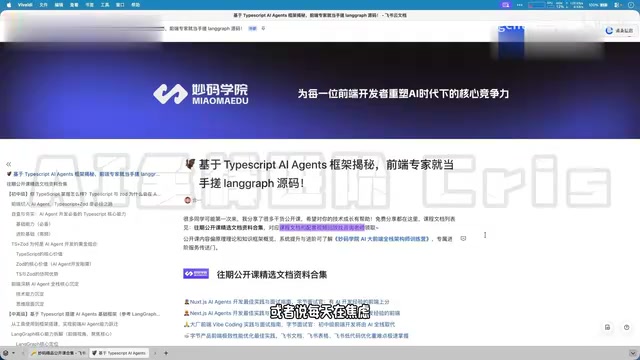Select outline item TypeScript的核心价值
The width and height of the screenshot is (640, 360).
[x=39, y=254]
